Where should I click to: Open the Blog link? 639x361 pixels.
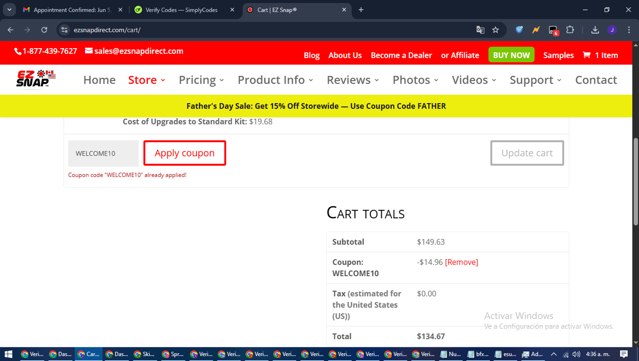pos(311,55)
